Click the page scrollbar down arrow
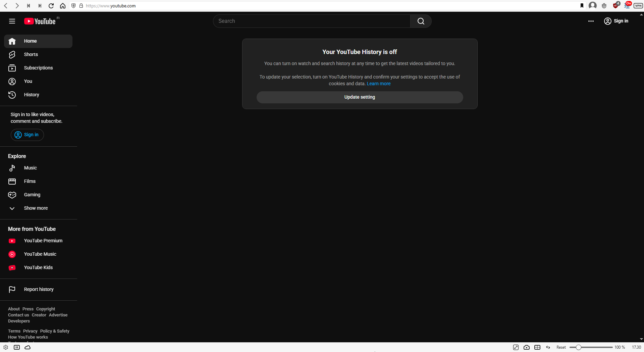644x352 pixels. click(641, 339)
